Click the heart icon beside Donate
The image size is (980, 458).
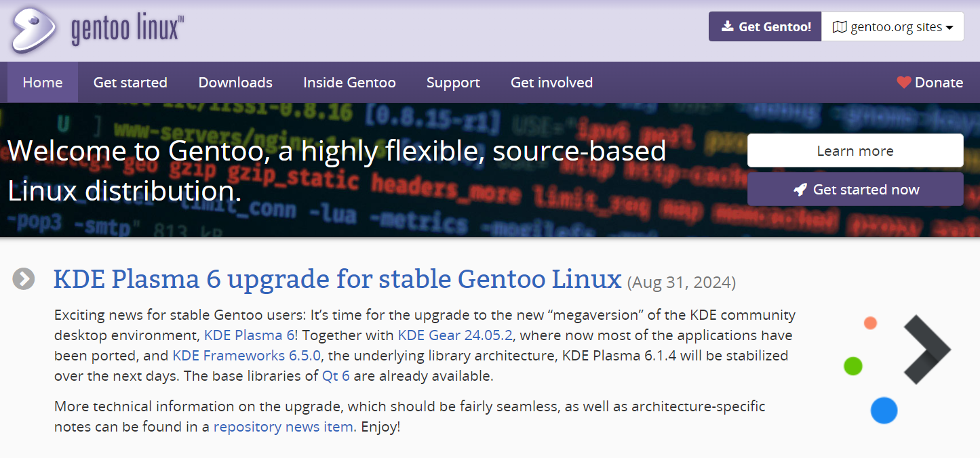pos(903,83)
